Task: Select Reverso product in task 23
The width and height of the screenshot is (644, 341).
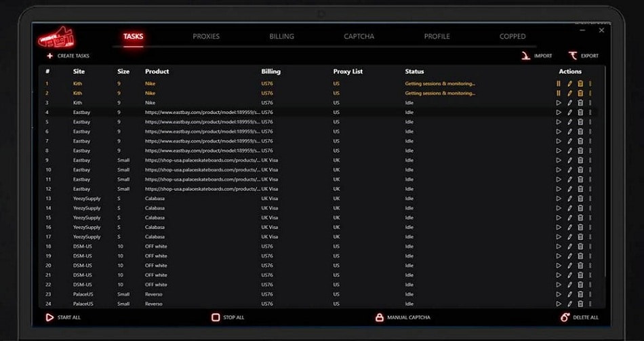Action: click(154, 294)
